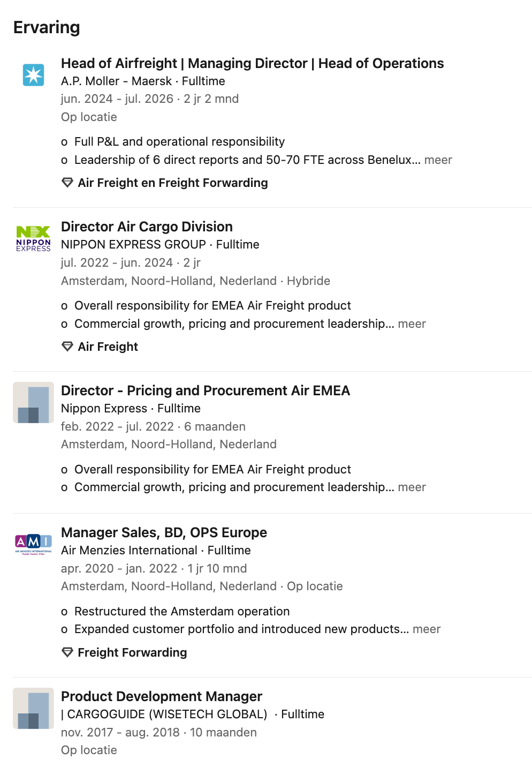Expand the Maersk description with 'meer'
The image size is (532, 767).
pyautogui.click(x=438, y=160)
